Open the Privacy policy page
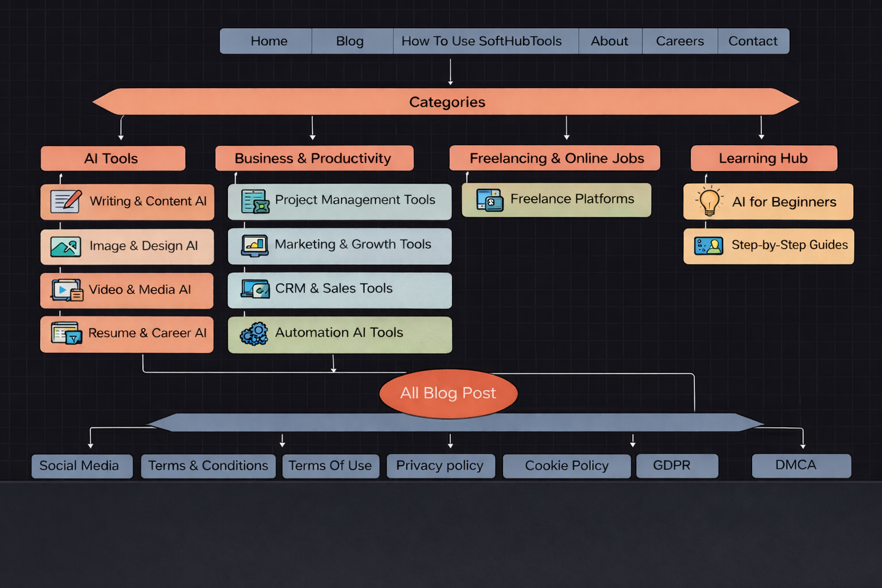Screen dimensions: 882x588 pos(440,466)
